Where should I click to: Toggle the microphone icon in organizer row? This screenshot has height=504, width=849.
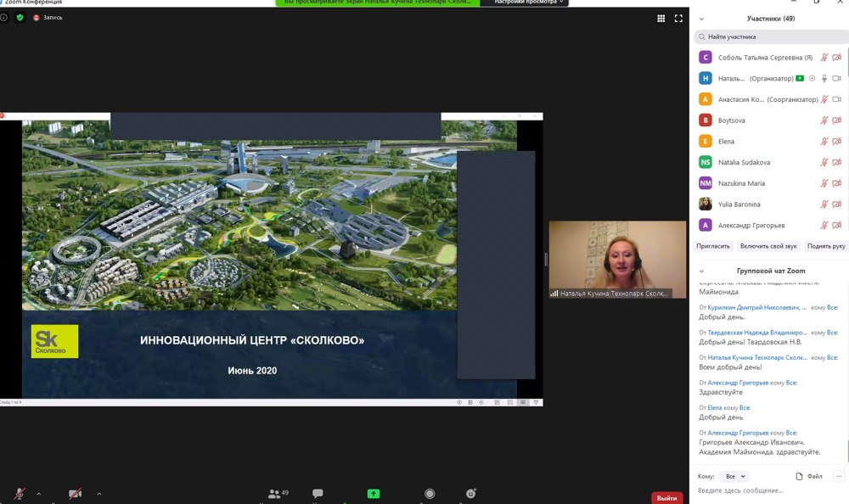pos(824,79)
